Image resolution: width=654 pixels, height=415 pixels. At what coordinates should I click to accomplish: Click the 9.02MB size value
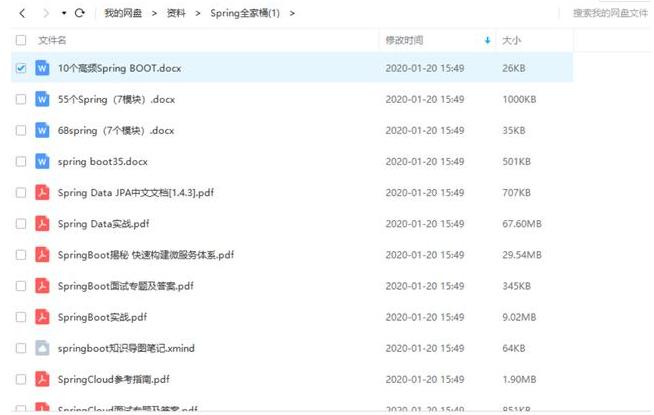519,317
